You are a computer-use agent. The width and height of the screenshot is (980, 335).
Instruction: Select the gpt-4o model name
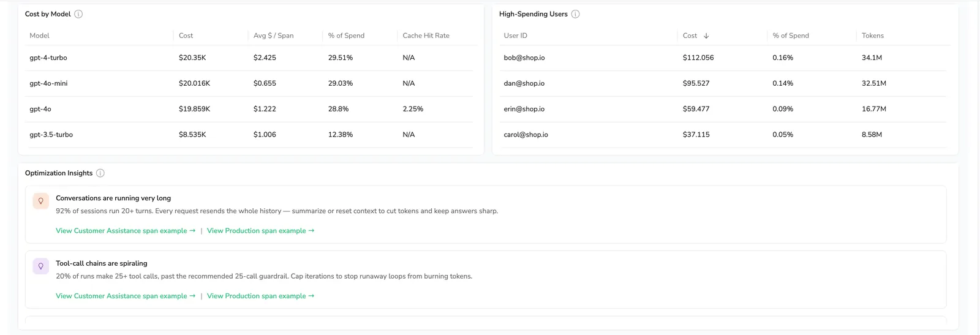pyautogui.click(x=40, y=109)
